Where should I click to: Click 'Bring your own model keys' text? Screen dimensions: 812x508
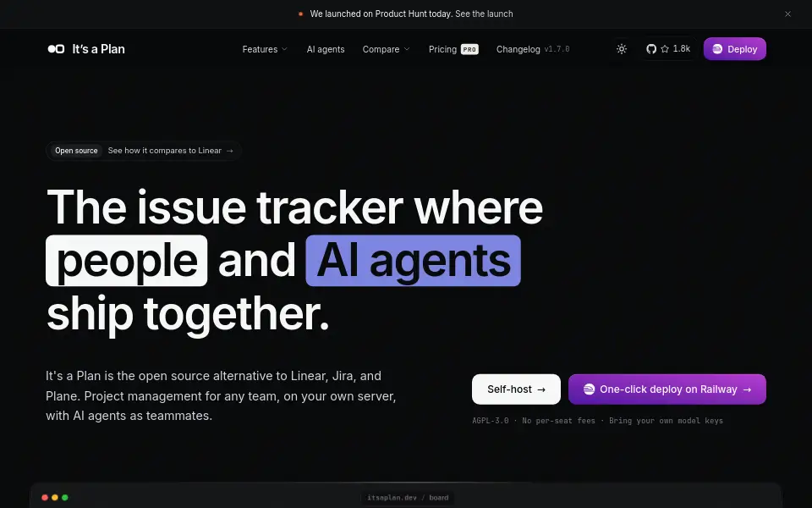point(666,421)
